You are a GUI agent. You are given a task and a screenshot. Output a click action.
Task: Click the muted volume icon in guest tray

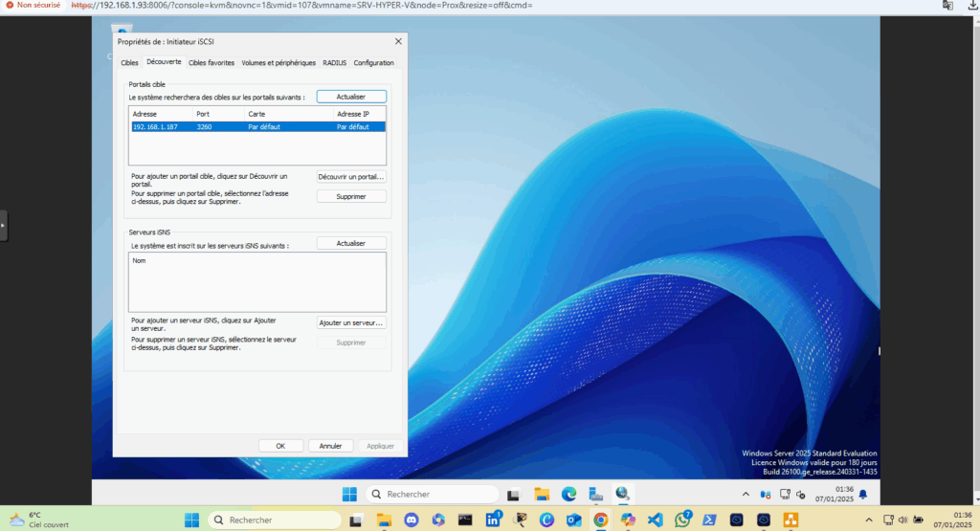pos(801,495)
